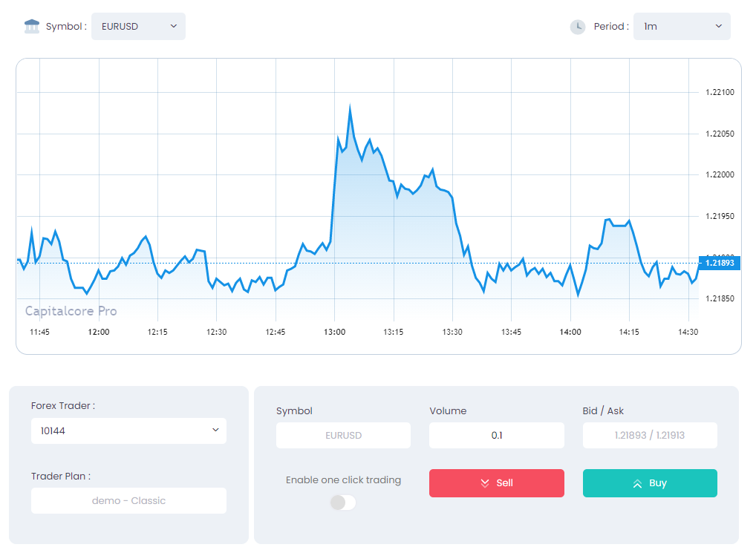
Task: Click the 13:00 time label on chart axis
Action: (x=335, y=332)
